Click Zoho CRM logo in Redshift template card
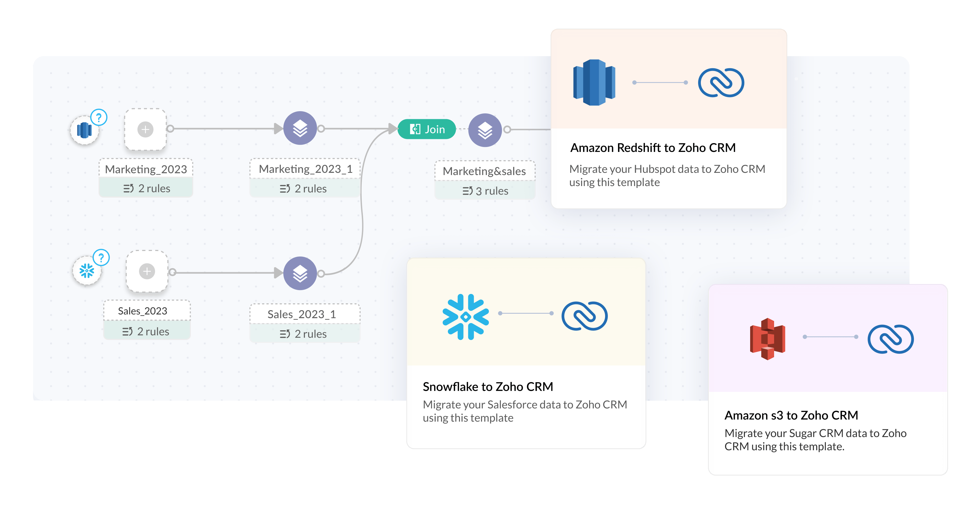The width and height of the screenshot is (980, 513). point(721,83)
